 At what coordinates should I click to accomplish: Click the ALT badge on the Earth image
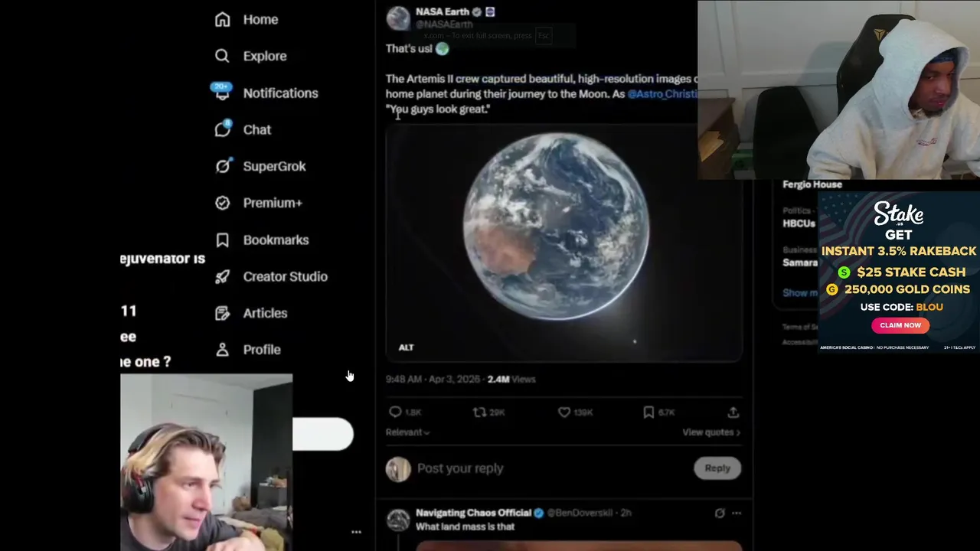pyautogui.click(x=406, y=347)
